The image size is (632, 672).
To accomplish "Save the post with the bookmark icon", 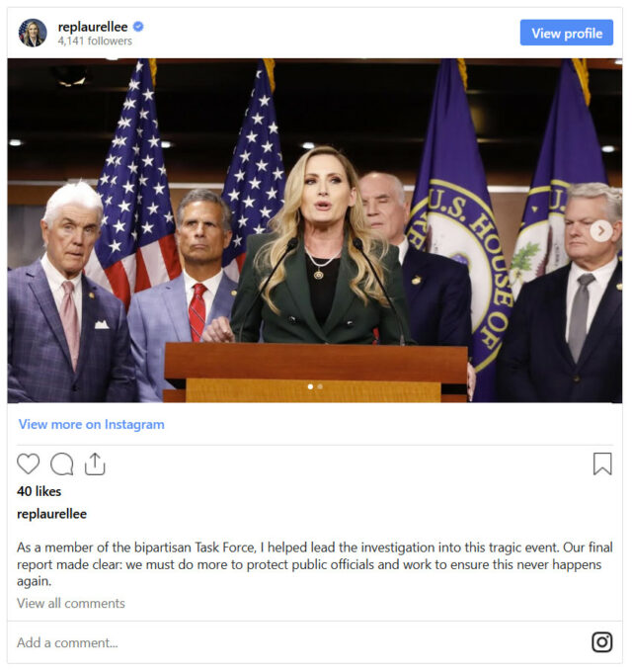I will pyautogui.click(x=602, y=463).
